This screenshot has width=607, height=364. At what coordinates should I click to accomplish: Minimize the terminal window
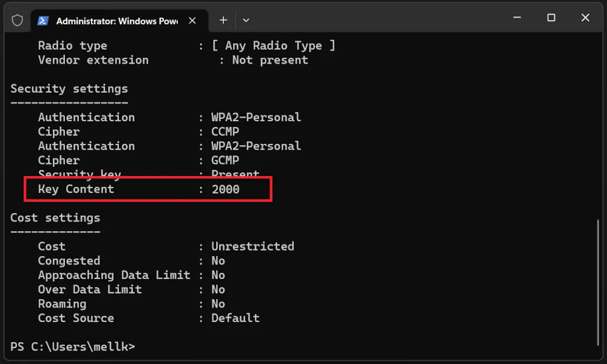click(517, 18)
